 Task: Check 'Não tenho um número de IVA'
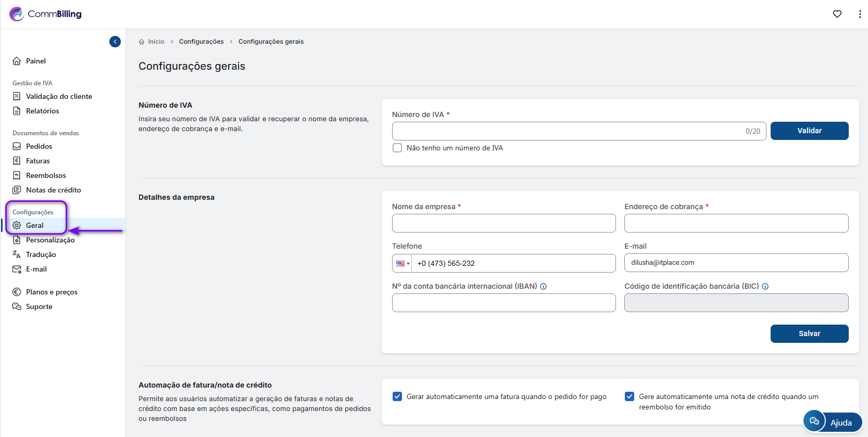397,148
